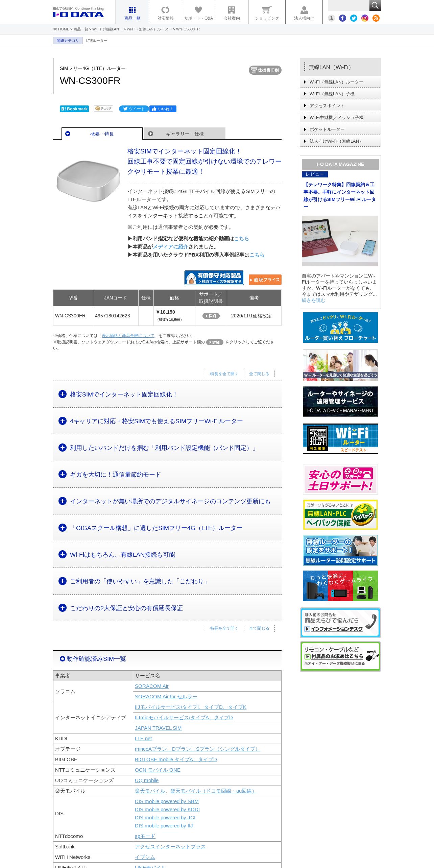The height and width of the screenshot is (868, 434).
Task: Open the 付属品のお求めはこちら banner
Action: (x=340, y=656)
